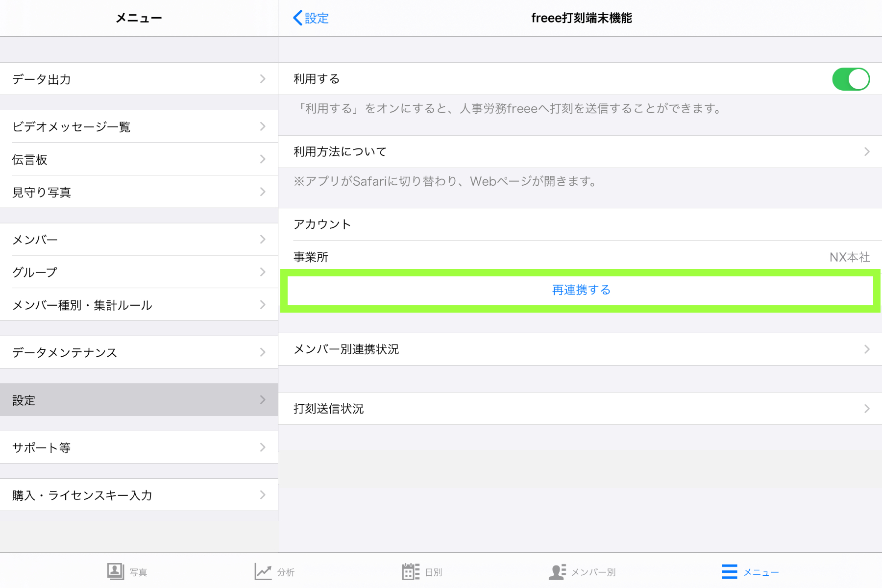This screenshot has height=588, width=882.
Task: Tap the back chevron beside 設定
Action: pos(298,18)
